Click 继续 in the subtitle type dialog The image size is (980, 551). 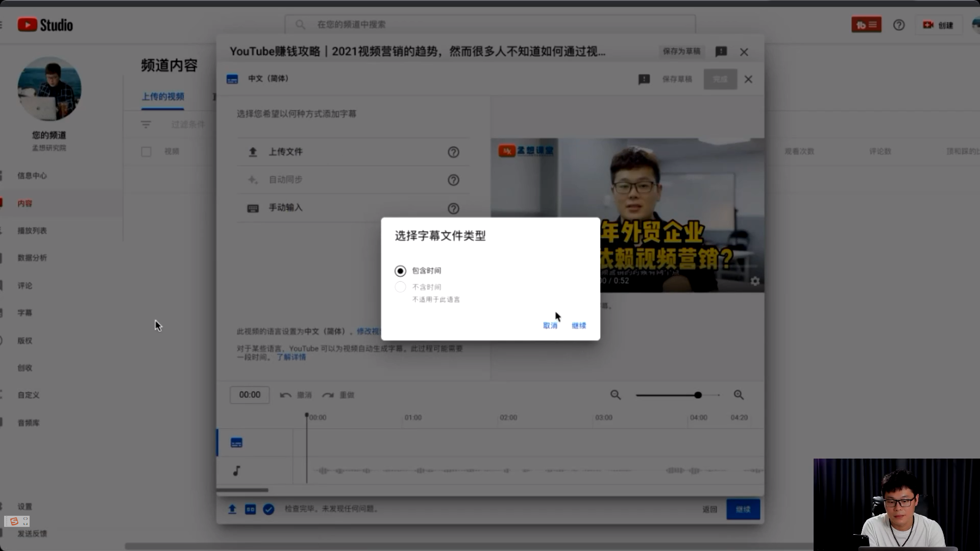point(579,326)
